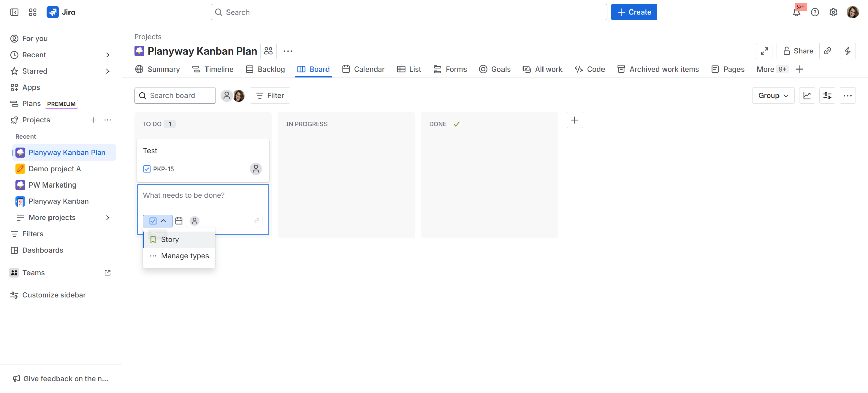
Task: Toggle the user avatar filter on the board
Action: coord(239,96)
